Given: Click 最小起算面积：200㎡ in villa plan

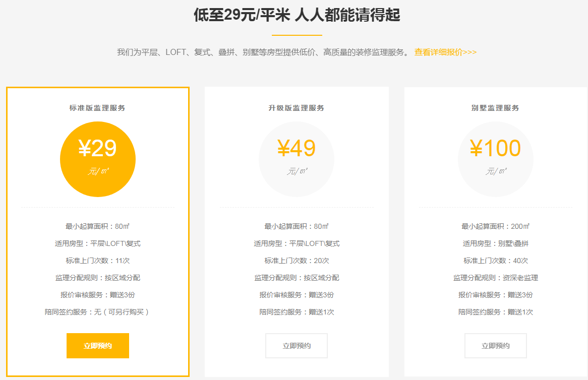Looking at the screenshot, I should (495, 226).
